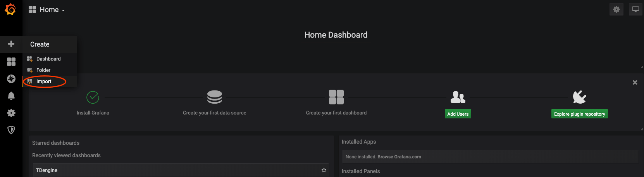Select Folder from the Create menu
644x177 pixels.
pos(43,70)
